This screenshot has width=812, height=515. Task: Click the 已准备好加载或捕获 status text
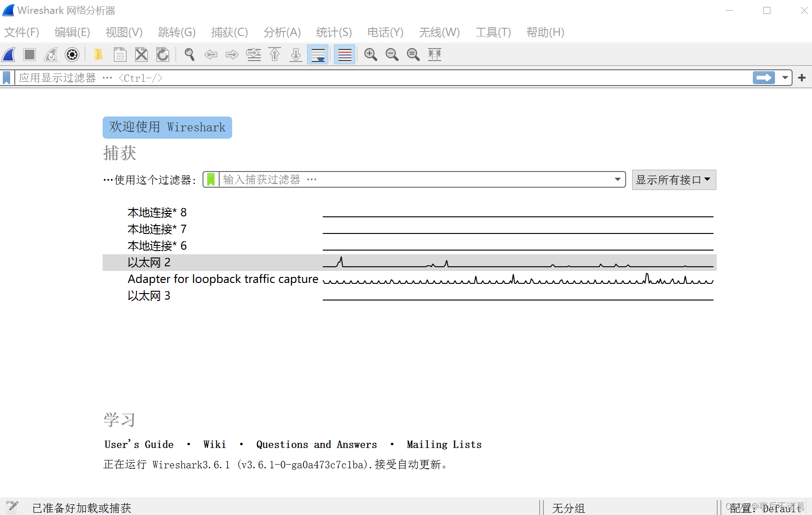[82, 508]
